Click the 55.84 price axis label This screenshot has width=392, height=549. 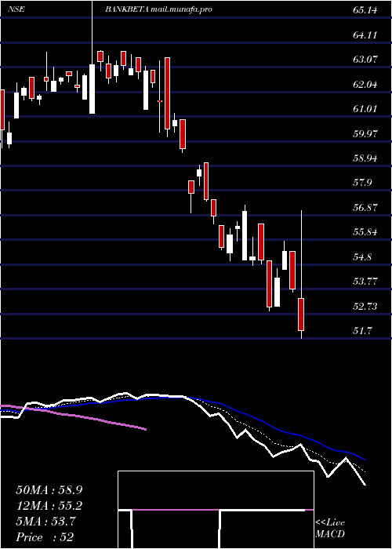click(x=365, y=232)
